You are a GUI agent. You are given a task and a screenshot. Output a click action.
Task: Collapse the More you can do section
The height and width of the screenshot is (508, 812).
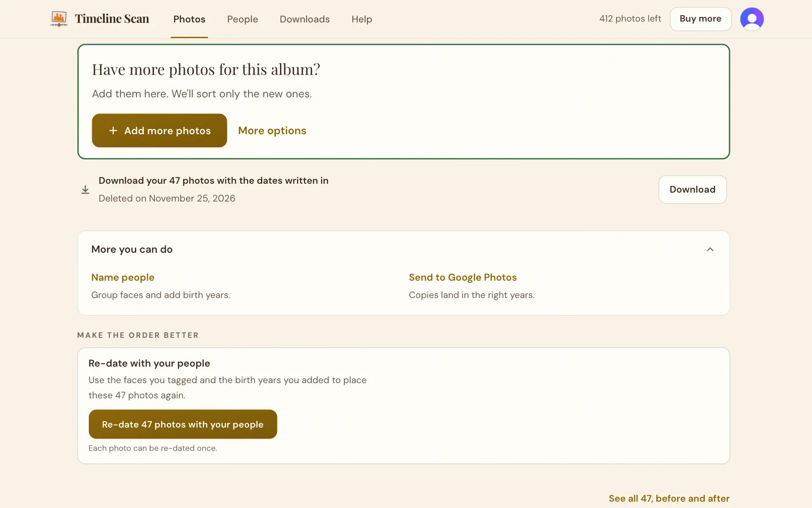[710, 249]
